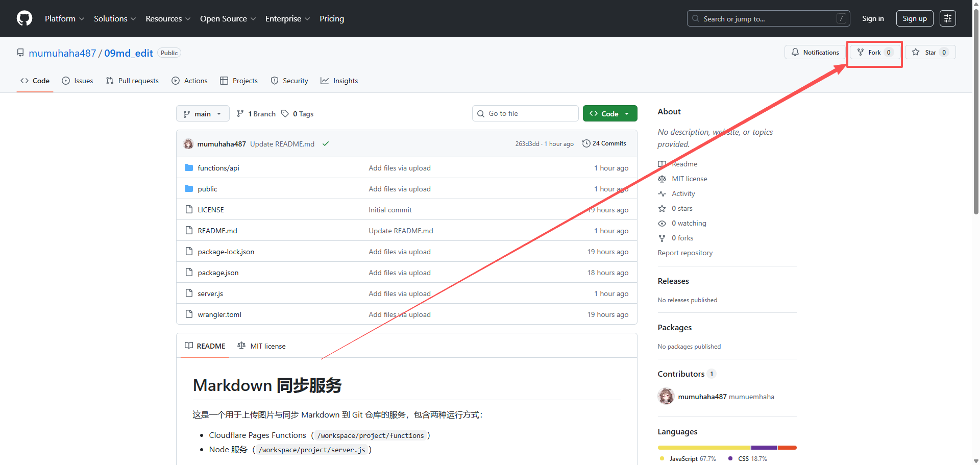
Task: Expand the main branch dropdown
Action: [x=203, y=114]
